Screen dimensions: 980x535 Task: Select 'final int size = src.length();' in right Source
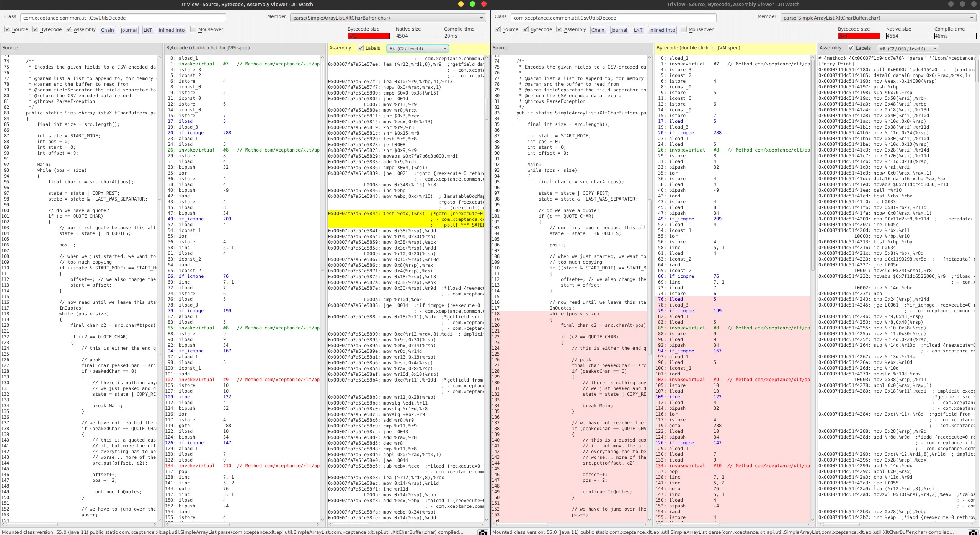coord(568,124)
